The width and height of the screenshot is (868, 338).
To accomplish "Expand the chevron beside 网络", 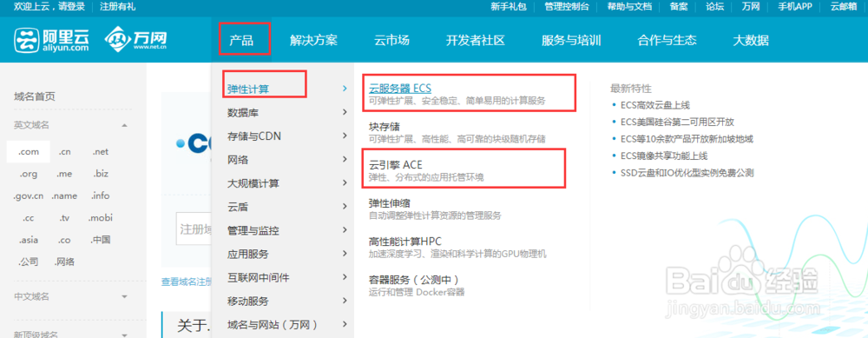I will tap(345, 160).
